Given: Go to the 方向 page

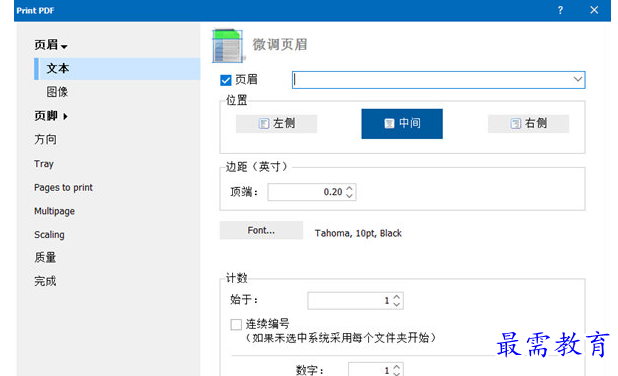Looking at the screenshot, I should (45, 139).
